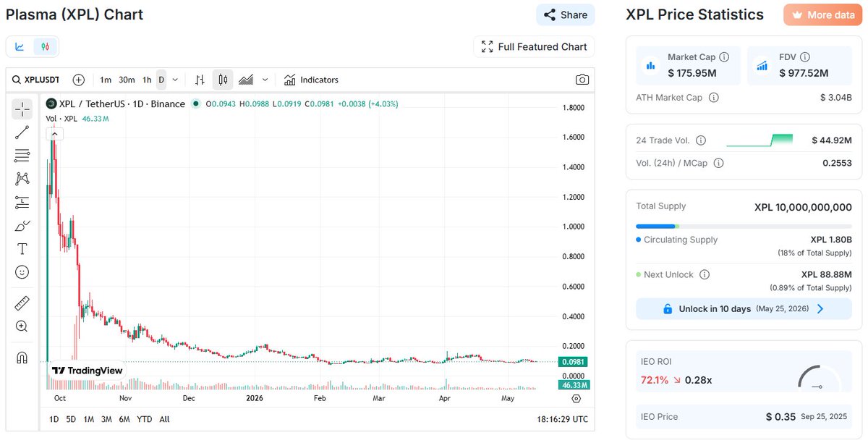Open the Indicators menu

pos(311,80)
